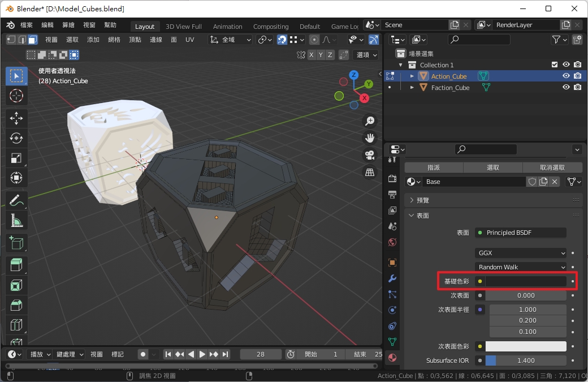The width and height of the screenshot is (588, 382).
Task: Uncheck Collection 1 exclude checkbox
Action: (555, 65)
